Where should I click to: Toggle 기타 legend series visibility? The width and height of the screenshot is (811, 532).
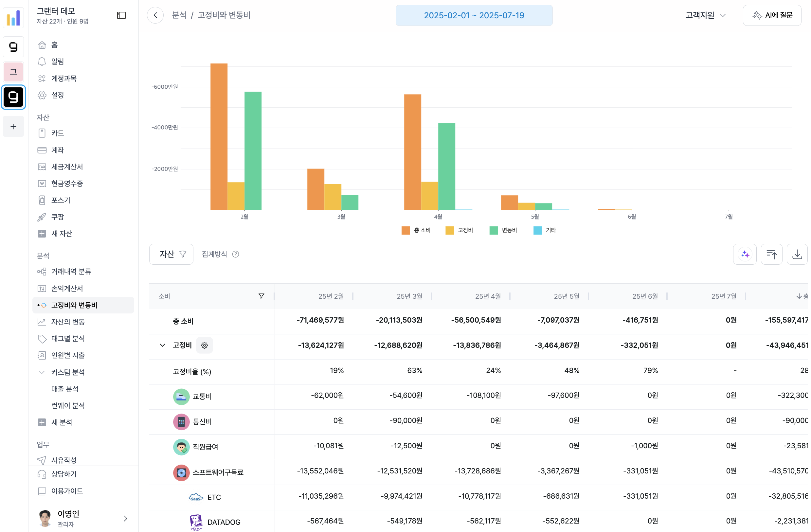tap(545, 230)
